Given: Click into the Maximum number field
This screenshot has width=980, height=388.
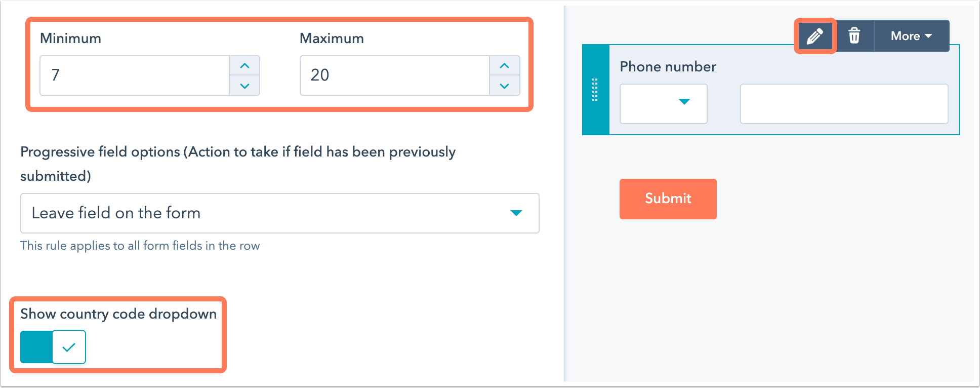Looking at the screenshot, I should [395, 75].
